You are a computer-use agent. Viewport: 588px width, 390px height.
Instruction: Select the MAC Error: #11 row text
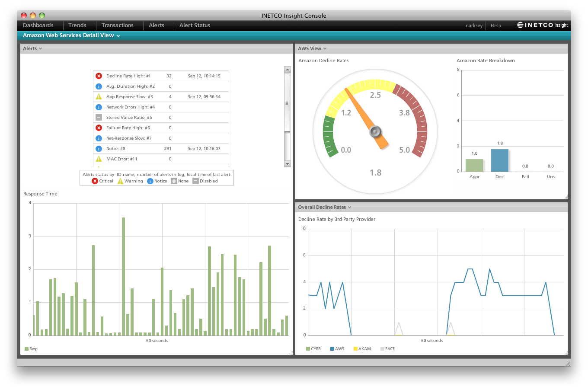point(121,159)
